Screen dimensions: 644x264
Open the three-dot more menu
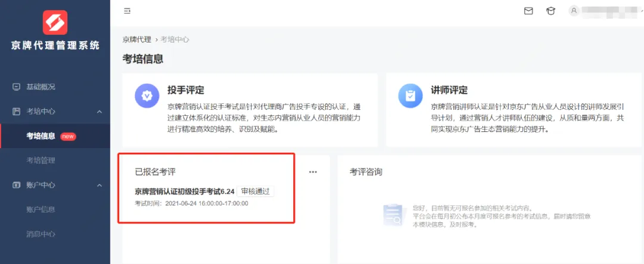(313, 172)
